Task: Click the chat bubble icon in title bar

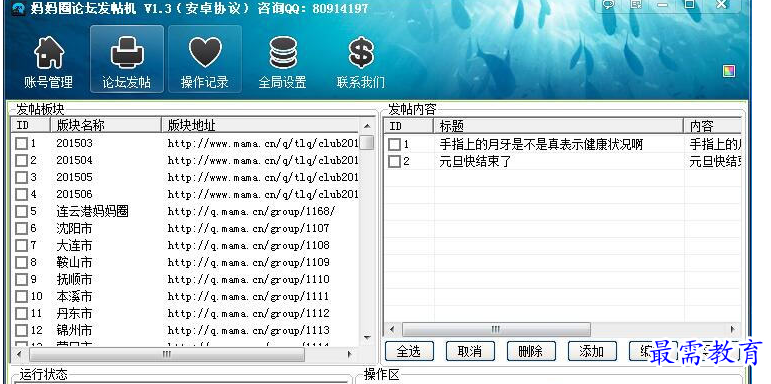Action: tap(608, 5)
